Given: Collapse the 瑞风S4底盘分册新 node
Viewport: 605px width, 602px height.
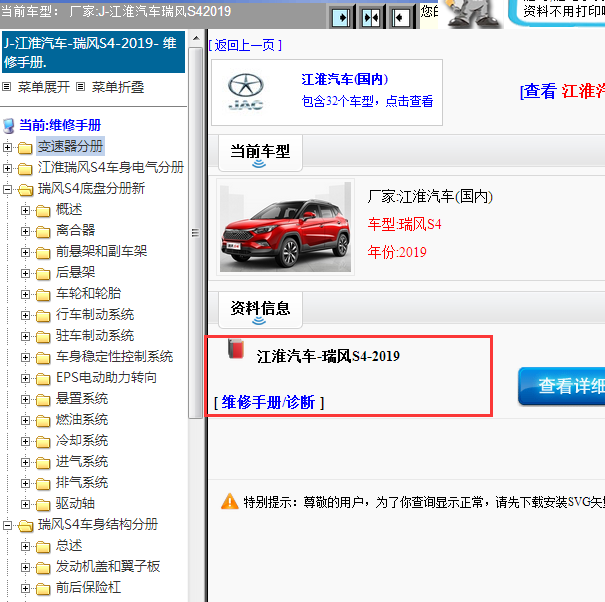Looking at the screenshot, I should point(7,189).
